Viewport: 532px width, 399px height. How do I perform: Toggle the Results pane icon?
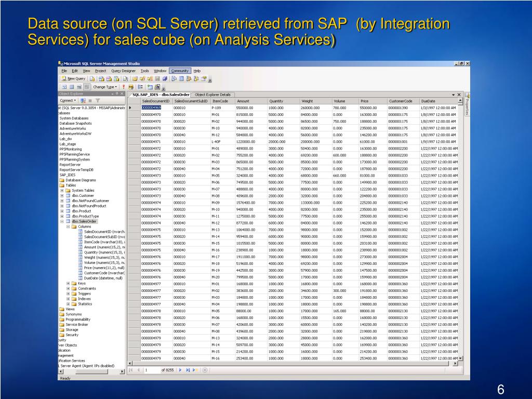pyautogui.click(x=87, y=87)
